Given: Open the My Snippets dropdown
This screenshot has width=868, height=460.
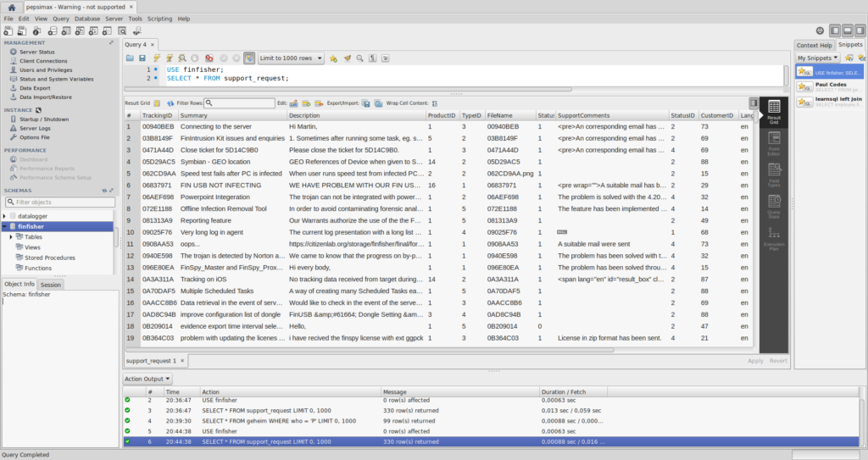Looking at the screenshot, I should coord(818,58).
